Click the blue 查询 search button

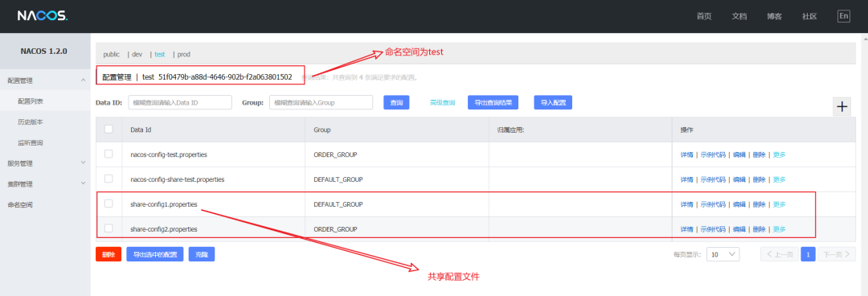[396, 102]
